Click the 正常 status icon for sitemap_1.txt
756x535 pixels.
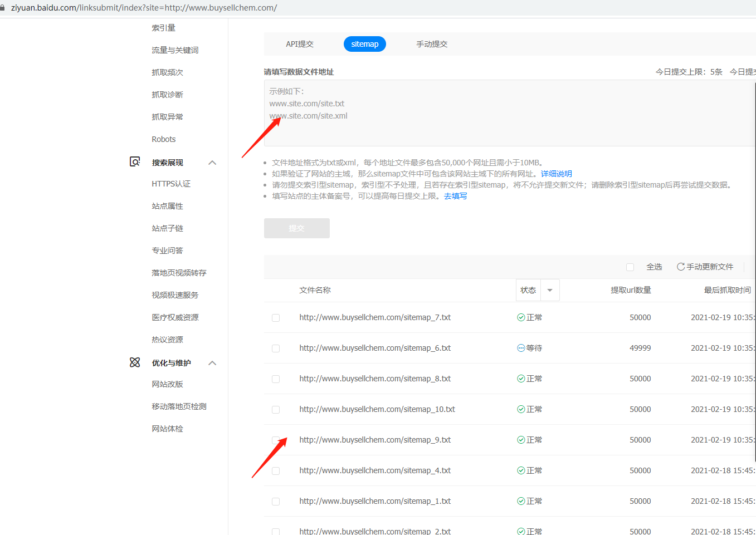(521, 501)
